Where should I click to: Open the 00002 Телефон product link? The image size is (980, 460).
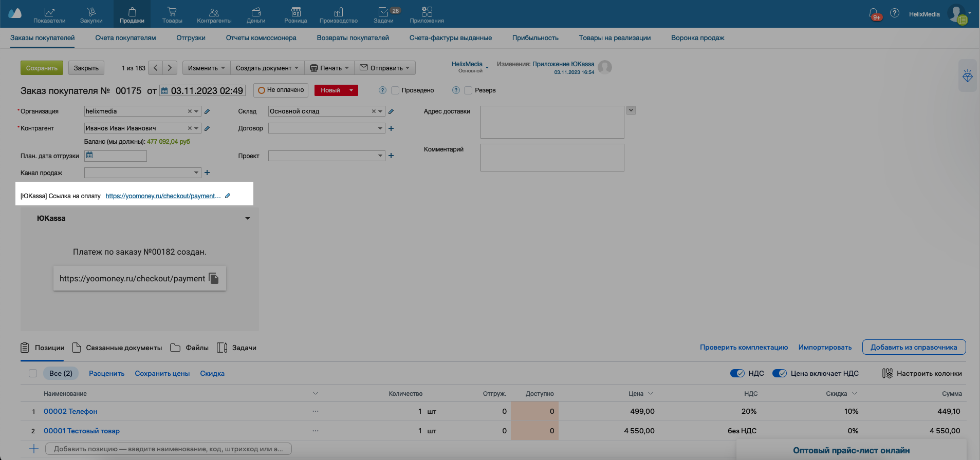(x=70, y=411)
